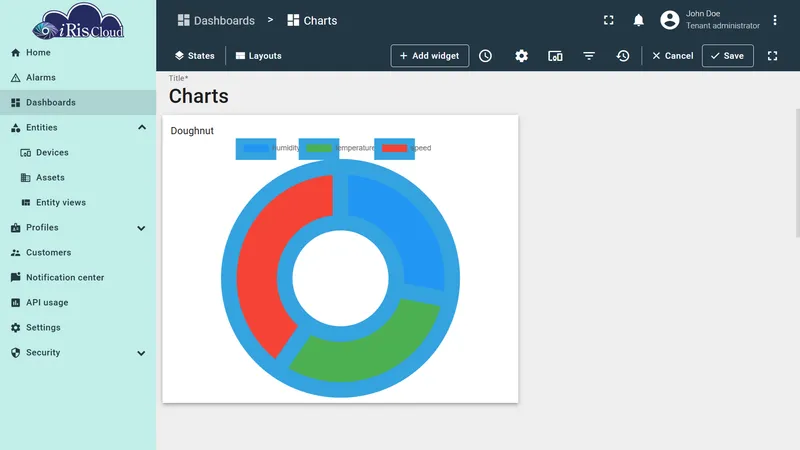800x450 pixels.
Task: Open the timewindow clock settings
Action: pyautogui.click(x=485, y=56)
